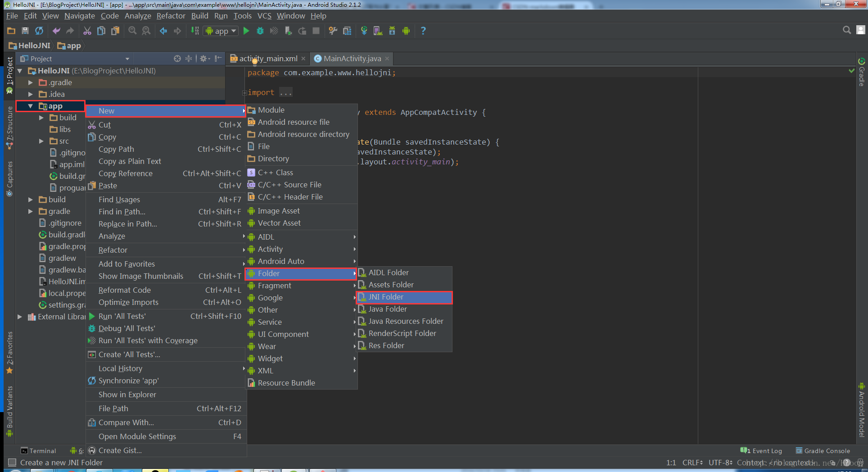Click the Synchronize toolbar icon
Image resolution: width=868 pixels, height=472 pixels.
[x=39, y=31]
